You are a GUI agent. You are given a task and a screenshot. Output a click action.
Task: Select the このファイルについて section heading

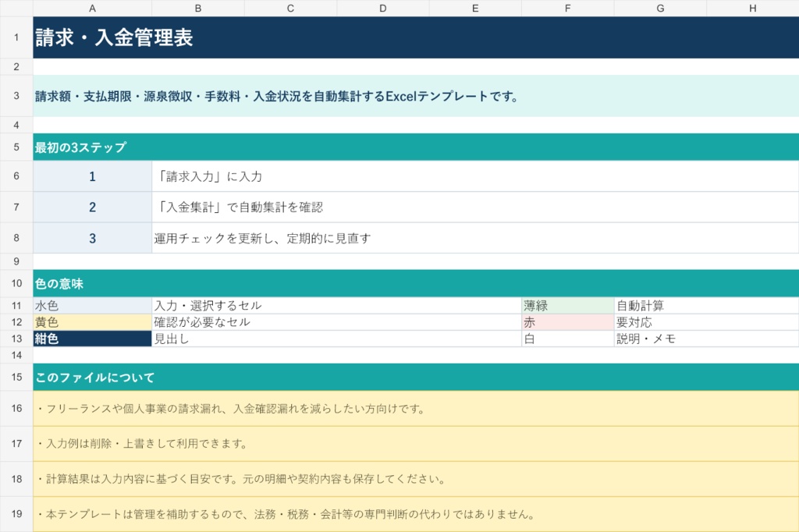click(416, 377)
